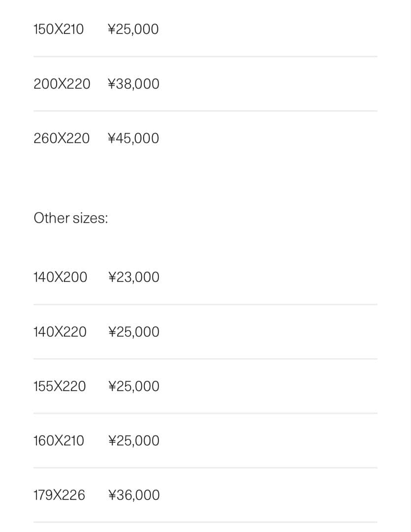Select the ¥38,000 price

[133, 84]
